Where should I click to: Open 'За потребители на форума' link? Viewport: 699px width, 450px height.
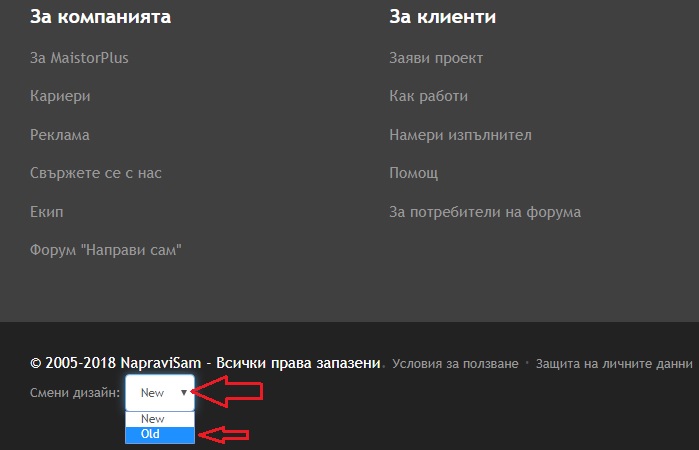click(x=485, y=212)
